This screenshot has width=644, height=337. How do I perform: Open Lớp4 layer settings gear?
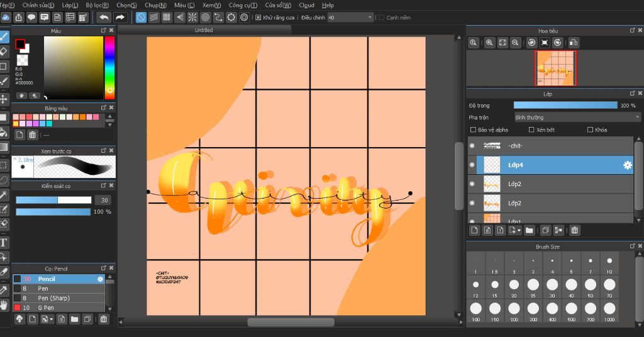tap(627, 165)
